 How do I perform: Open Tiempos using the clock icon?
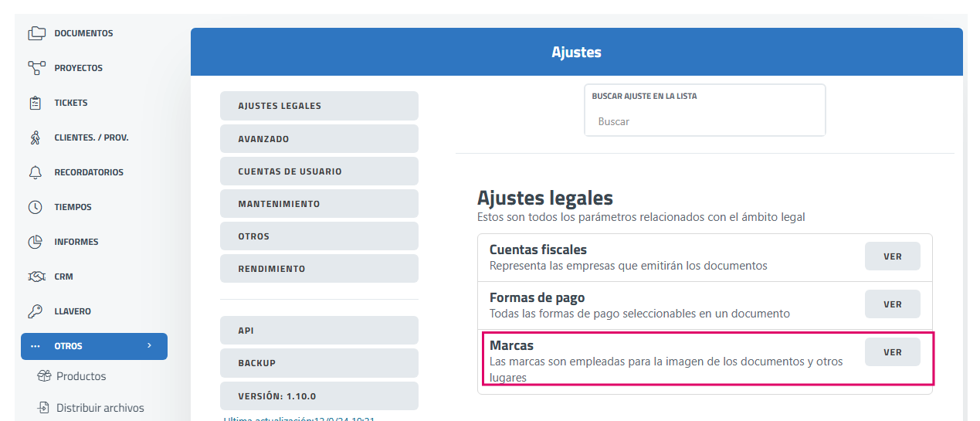tap(36, 207)
